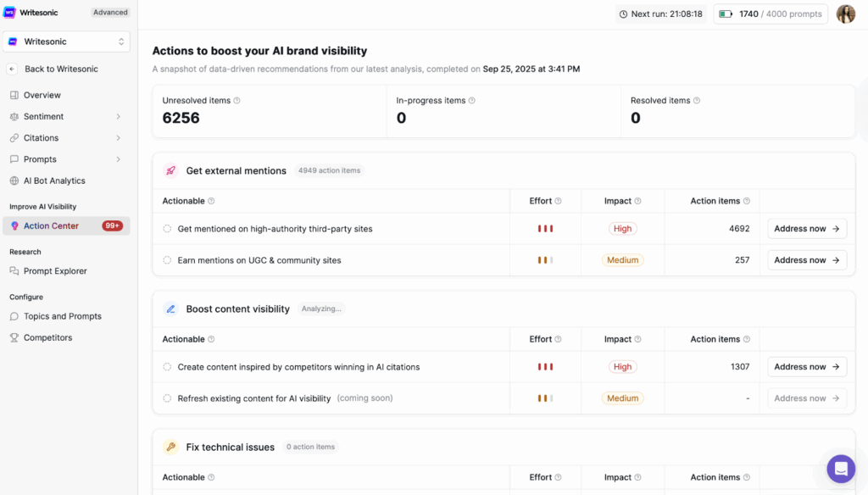Click the info icon next to Unresolved items

237,101
